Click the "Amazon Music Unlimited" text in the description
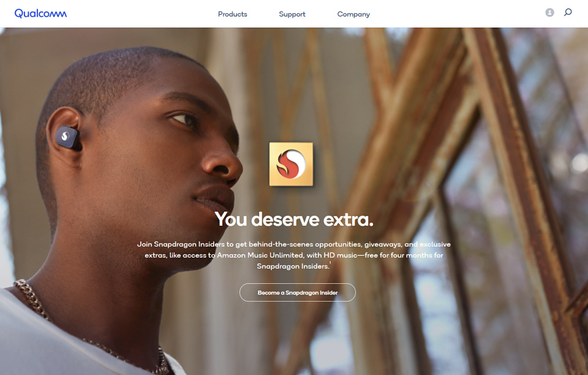Screen dimensions: 588x375 pyautogui.click(x=260, y=255)
